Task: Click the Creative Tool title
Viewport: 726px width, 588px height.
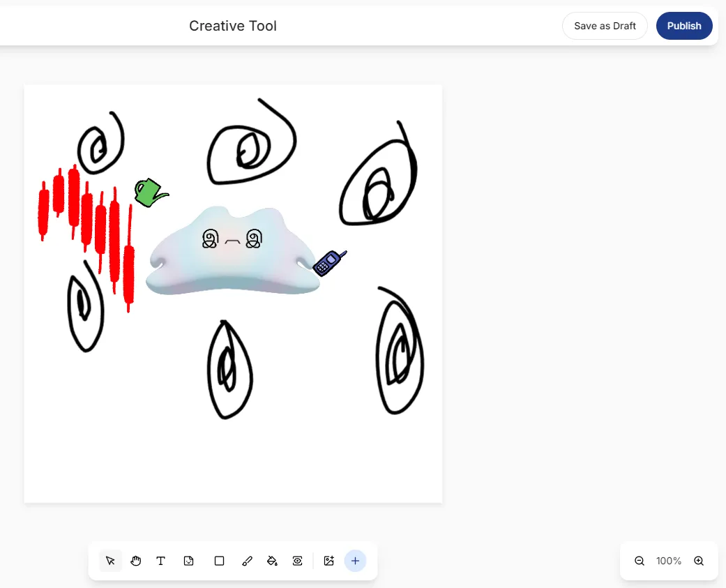Action: coord(233,26)
